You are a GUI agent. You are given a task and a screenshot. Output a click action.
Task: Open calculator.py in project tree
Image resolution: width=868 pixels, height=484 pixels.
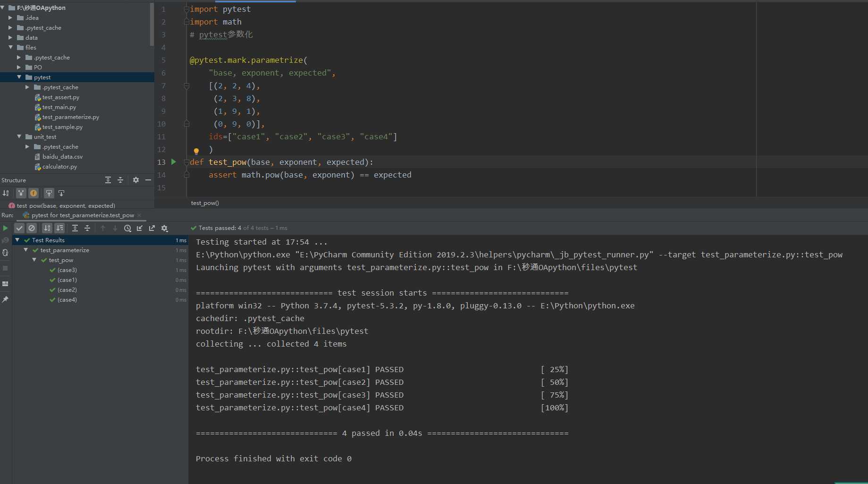click(x=59, y=167)
